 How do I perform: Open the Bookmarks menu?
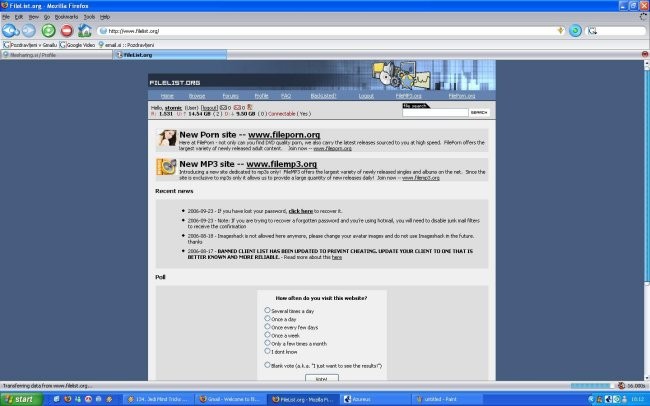(x=66, y=17)
